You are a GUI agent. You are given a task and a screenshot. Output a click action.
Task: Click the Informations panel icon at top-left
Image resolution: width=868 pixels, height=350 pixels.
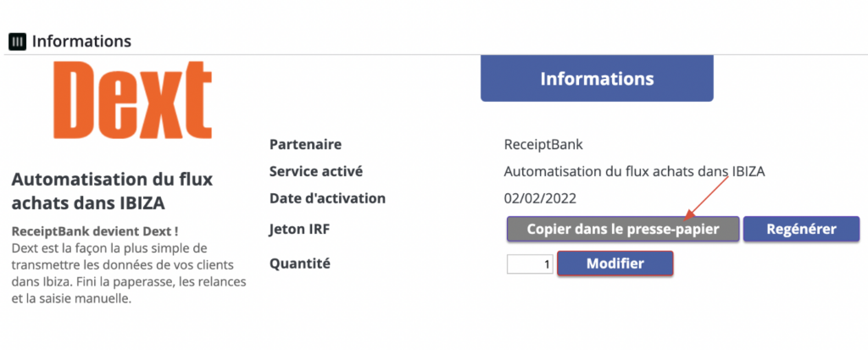pos(17,42)
